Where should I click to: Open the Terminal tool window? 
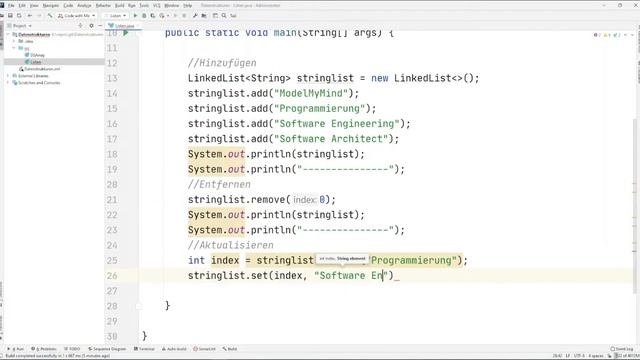144,349
